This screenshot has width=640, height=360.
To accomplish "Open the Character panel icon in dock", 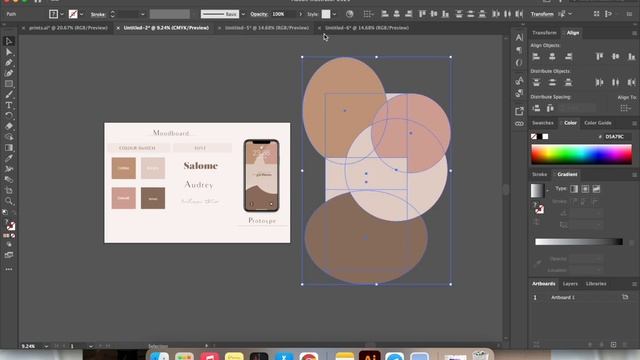I will click(x=519, y=37).
